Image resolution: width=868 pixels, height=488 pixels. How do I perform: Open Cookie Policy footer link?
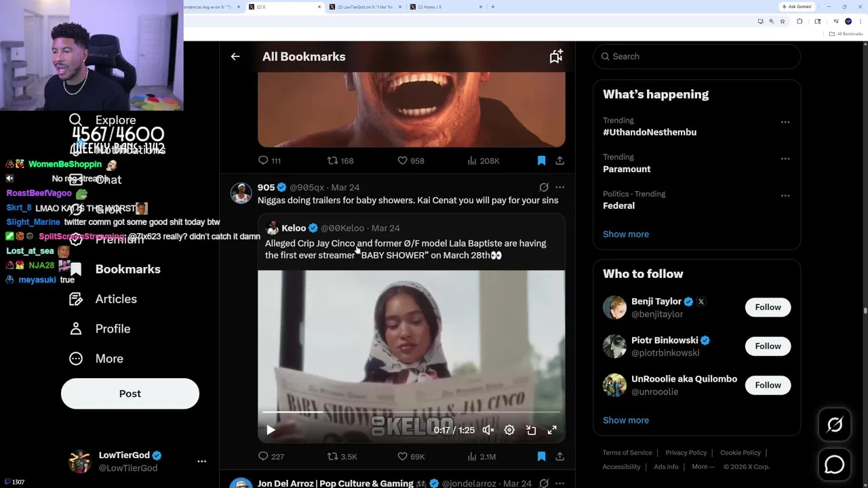pyautogui.click(x=741, y=453)
